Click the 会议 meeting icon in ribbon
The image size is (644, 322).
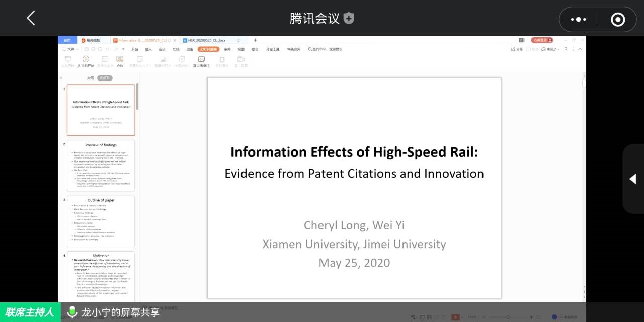click(120, 59)
